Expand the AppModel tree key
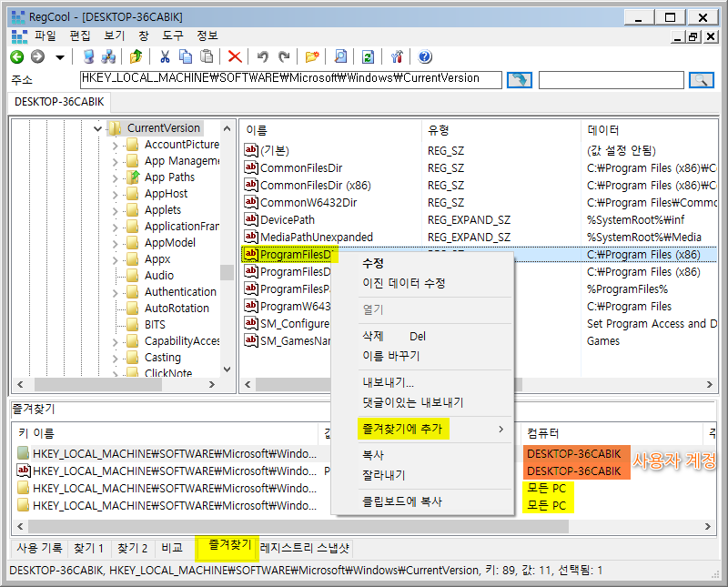 click(x=115, y=244)
